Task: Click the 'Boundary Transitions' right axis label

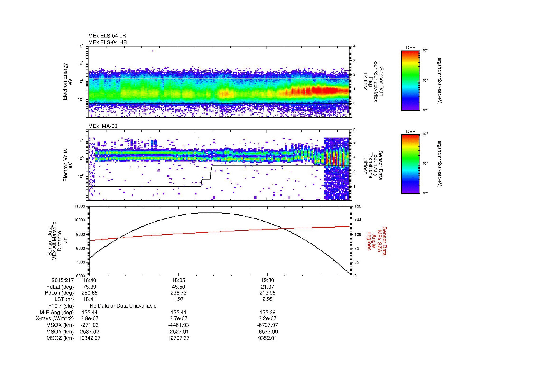Action: (373, 165)
